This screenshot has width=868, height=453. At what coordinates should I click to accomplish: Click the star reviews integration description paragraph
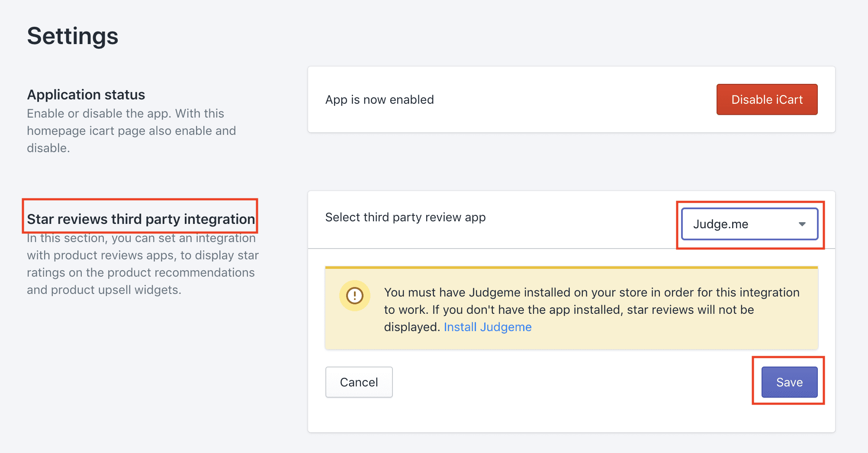coord(142,264)
